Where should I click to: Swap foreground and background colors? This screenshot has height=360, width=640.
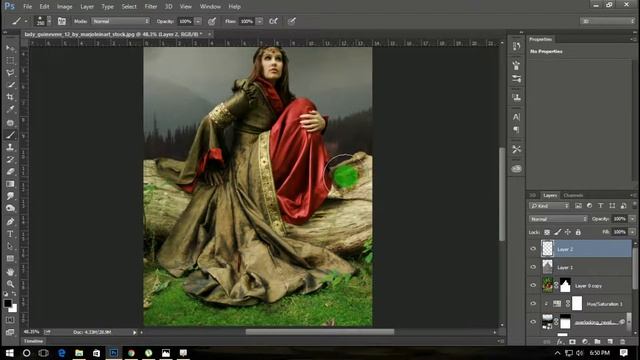[x=15, y=294]
